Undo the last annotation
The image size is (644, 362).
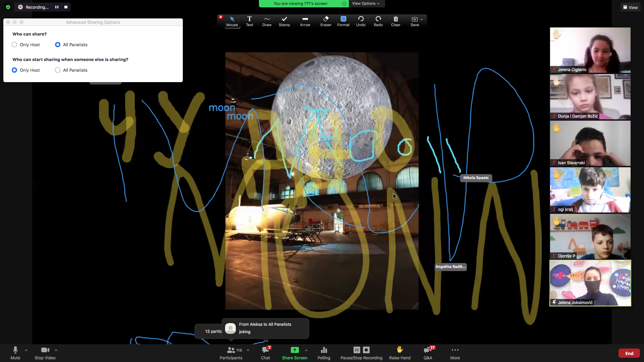361,21
